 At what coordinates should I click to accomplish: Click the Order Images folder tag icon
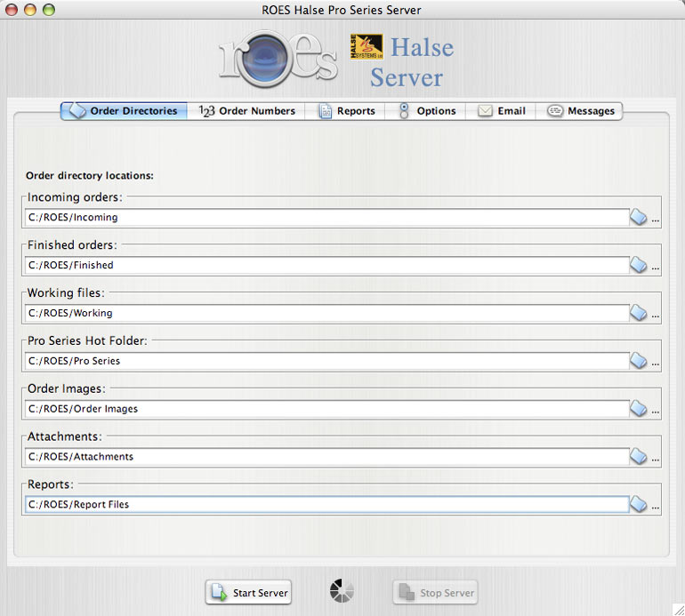click(638, 409)
